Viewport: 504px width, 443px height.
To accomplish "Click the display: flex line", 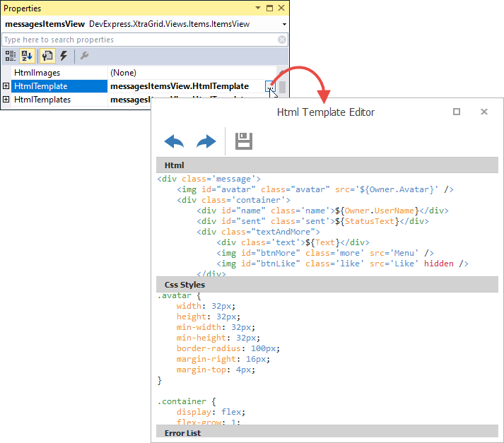I will (x=211, y=412).
